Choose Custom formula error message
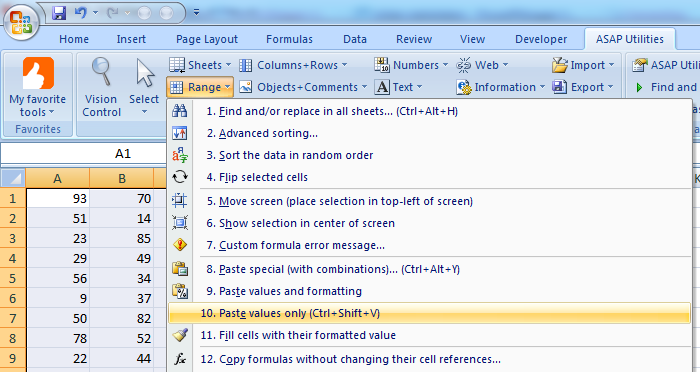Image resolution: width=700 pixels, height=372 pixels. coord(429,245)
